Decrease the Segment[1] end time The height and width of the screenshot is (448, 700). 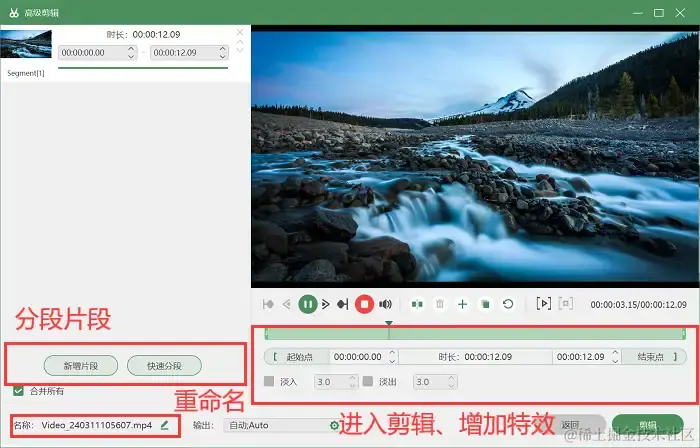point(223,56)
